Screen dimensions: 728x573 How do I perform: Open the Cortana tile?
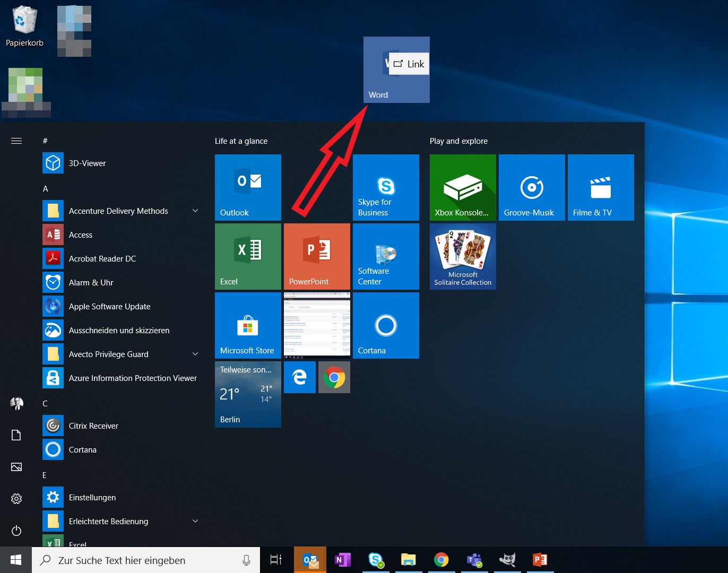(x=386, y=325)
